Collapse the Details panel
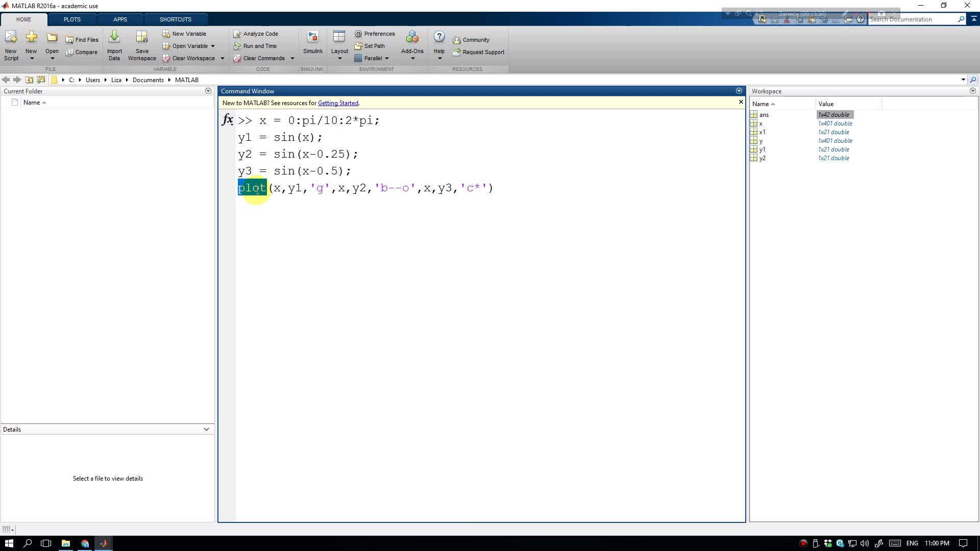This screenshot has height=551, width=980. tap(206, 429)
